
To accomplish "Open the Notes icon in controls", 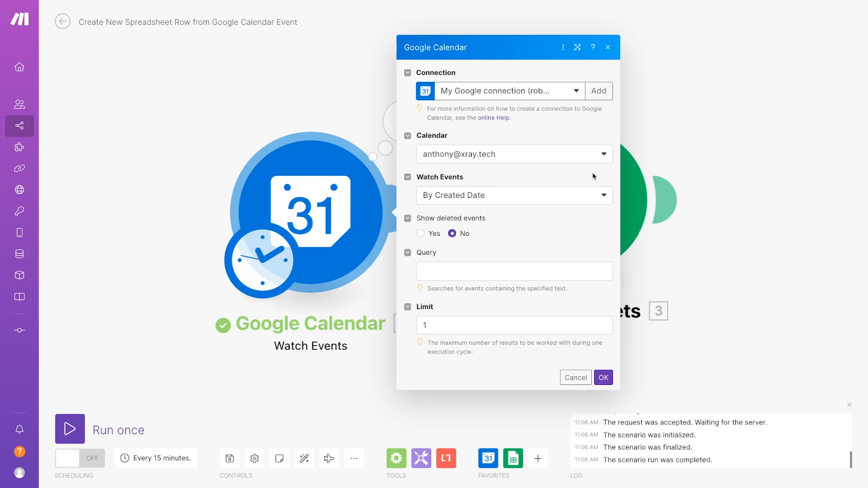I will click(279, 458).
